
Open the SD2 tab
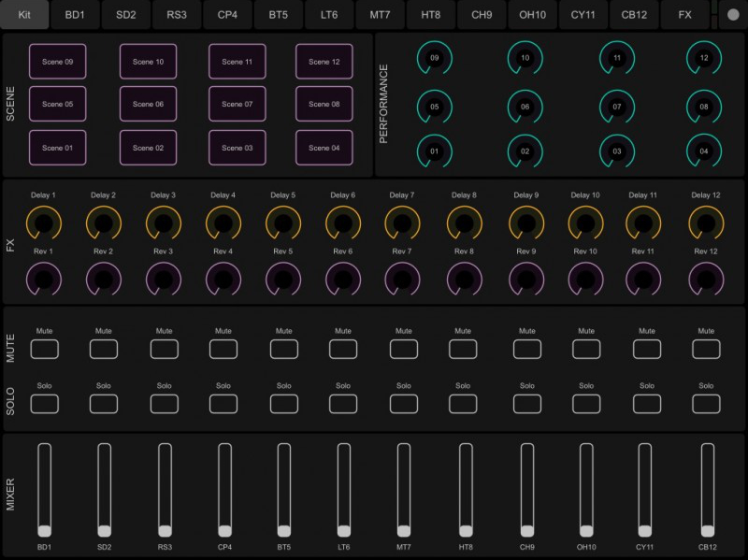coord(125,15)
